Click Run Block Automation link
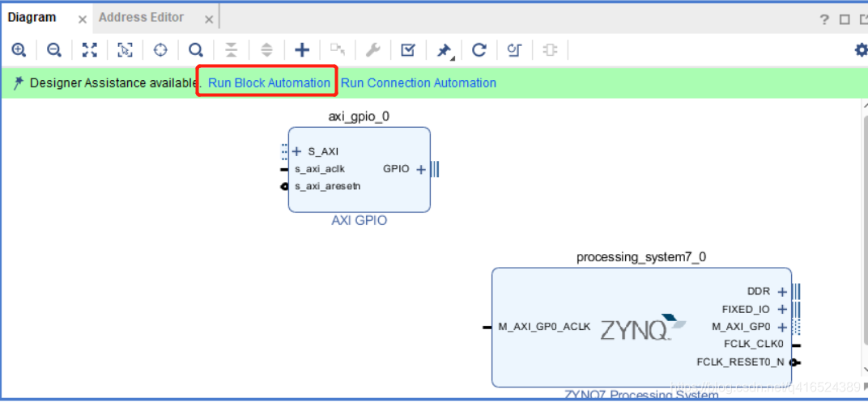 pyautogui.click(x=269, y=83)
